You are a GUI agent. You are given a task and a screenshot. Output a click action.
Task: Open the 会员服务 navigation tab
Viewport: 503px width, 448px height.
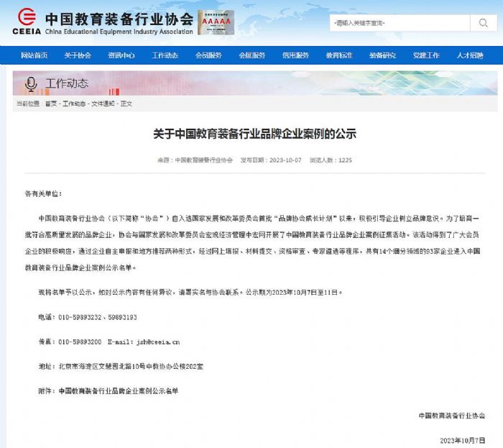tap(208, 55)
